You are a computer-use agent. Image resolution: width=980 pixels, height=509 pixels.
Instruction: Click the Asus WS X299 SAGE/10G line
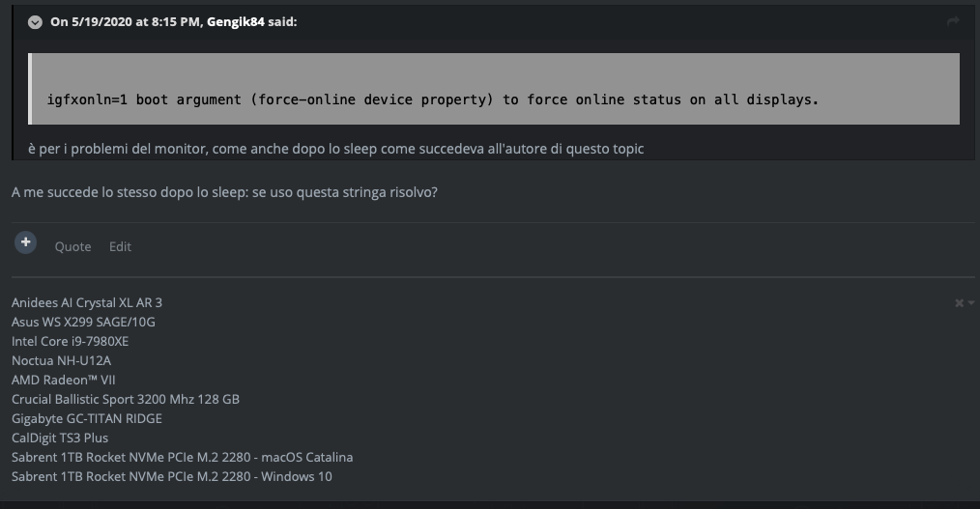click(83, 323)
